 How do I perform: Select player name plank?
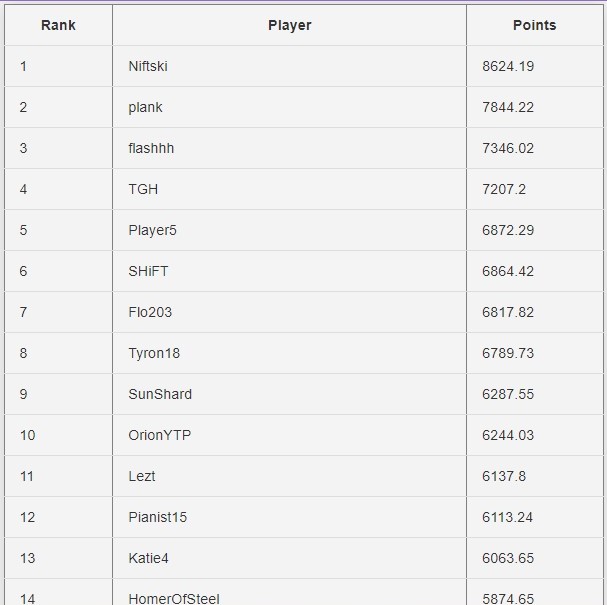(145, 107)
